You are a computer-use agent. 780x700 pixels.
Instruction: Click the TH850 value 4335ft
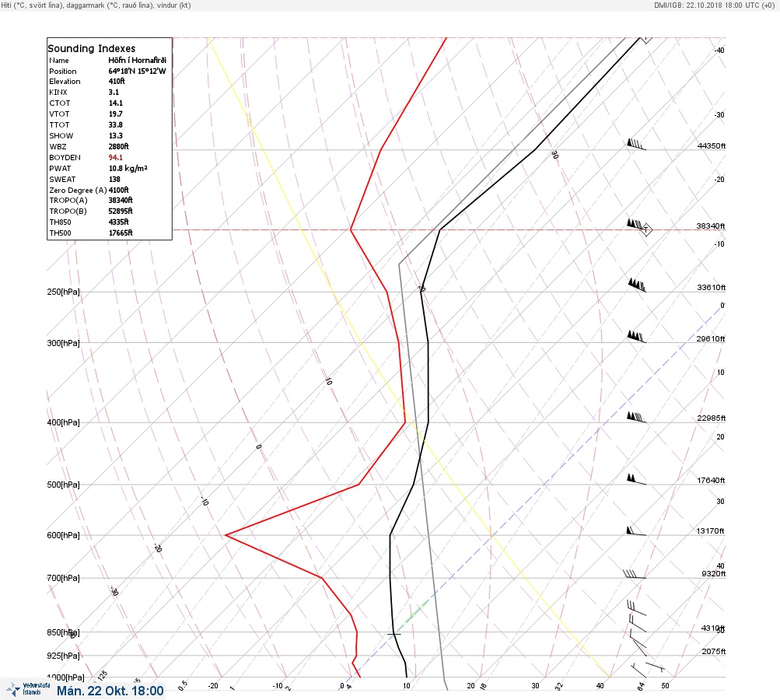tap(118, 222)
